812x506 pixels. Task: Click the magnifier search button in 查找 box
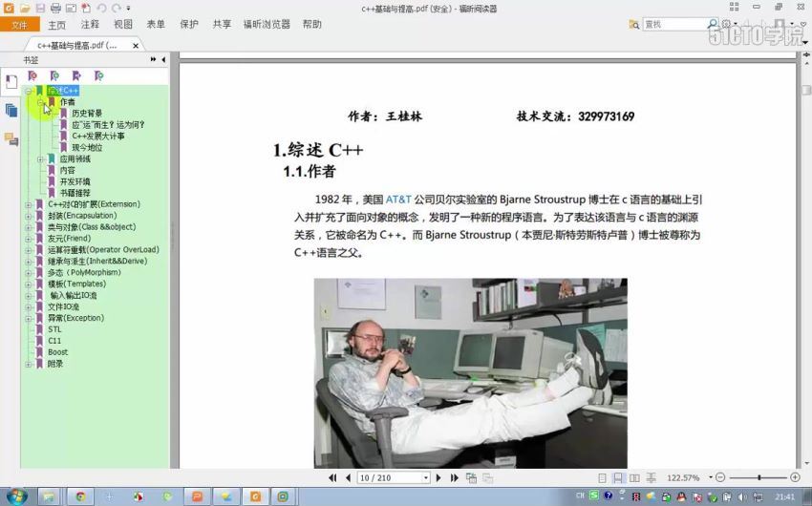(713, 24)
